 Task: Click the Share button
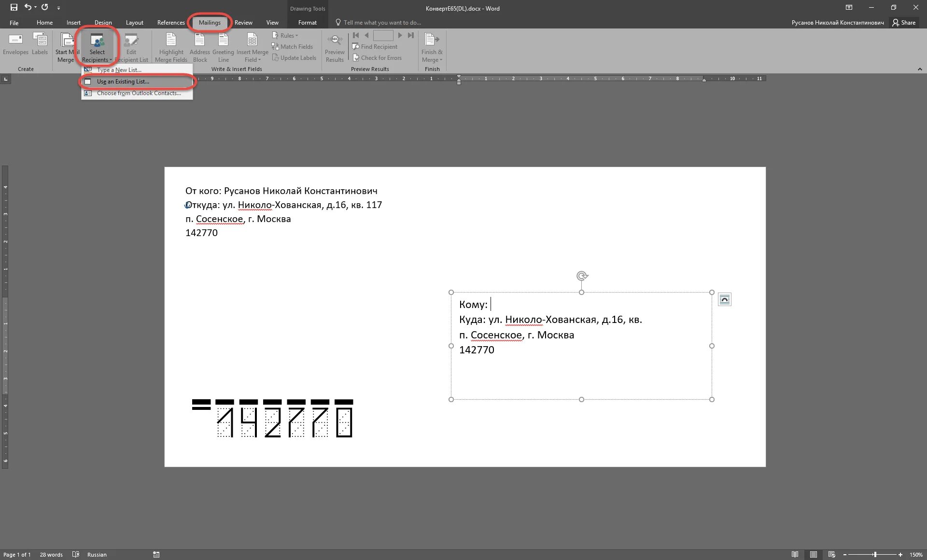904,23
